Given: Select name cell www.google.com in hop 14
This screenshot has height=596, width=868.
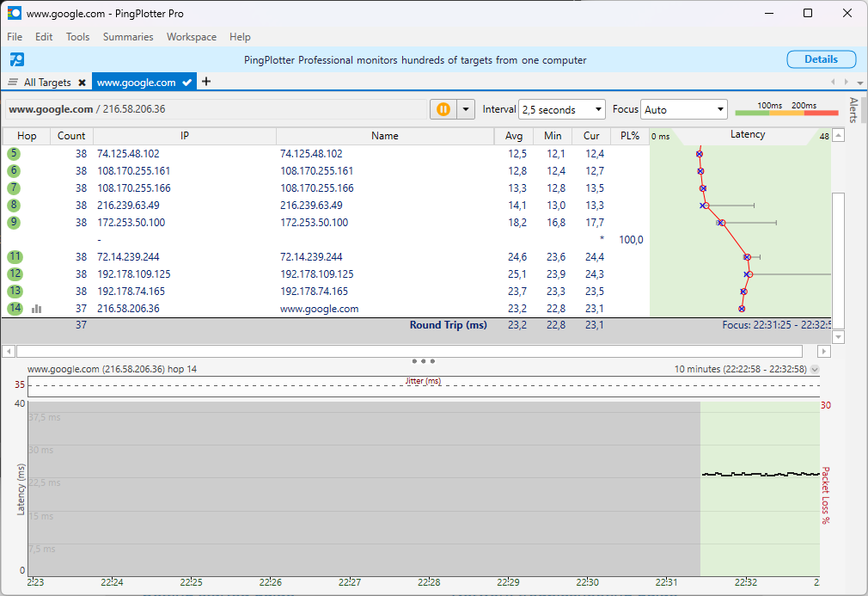Looking at the screenshot, I should (320, 309).
